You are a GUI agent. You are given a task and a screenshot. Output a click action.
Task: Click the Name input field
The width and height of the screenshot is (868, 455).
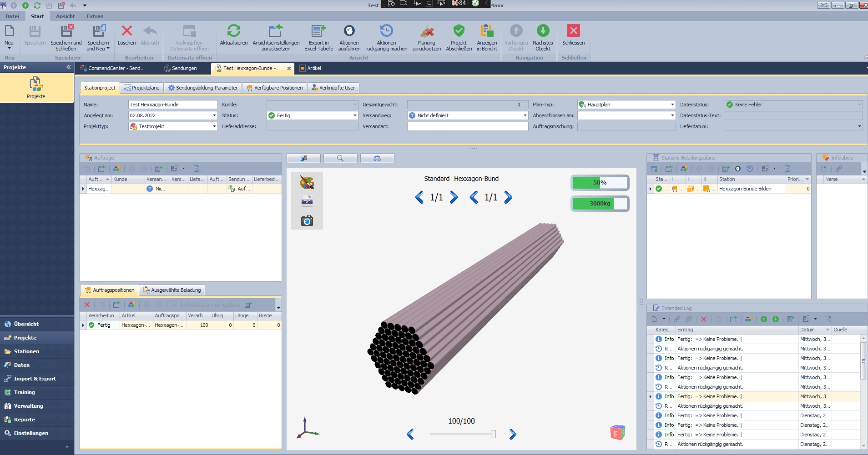pyautogui.click(x=173, y=105)
